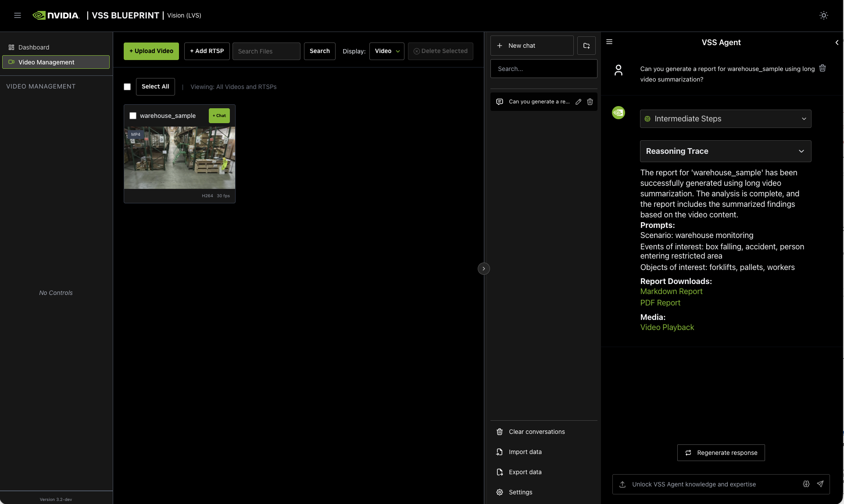Collapse the VSS Agent panel arrow
The height and width of the screenshot is (504, 844).
837,43
